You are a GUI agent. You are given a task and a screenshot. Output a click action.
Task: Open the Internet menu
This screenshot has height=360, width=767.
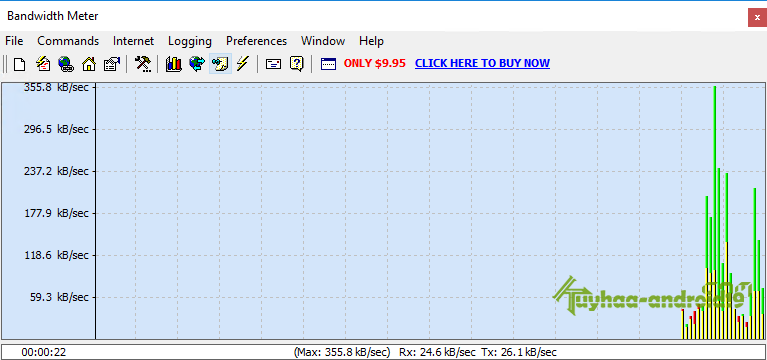click(134, 41)
